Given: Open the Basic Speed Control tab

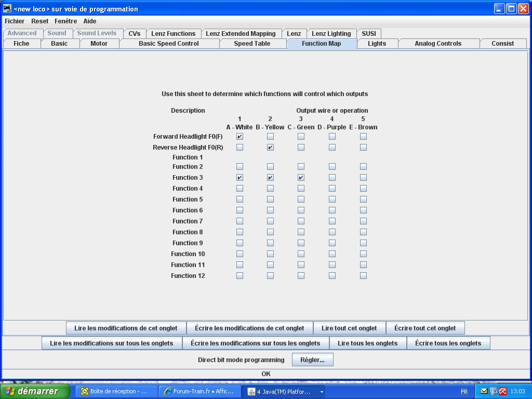Looking at the screenshot, I should coord(169,44).
